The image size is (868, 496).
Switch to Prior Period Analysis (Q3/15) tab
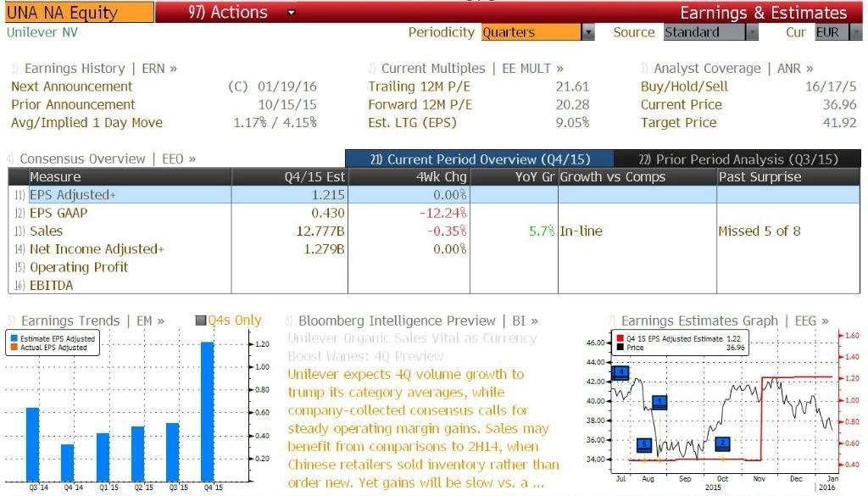coord(737,159)
